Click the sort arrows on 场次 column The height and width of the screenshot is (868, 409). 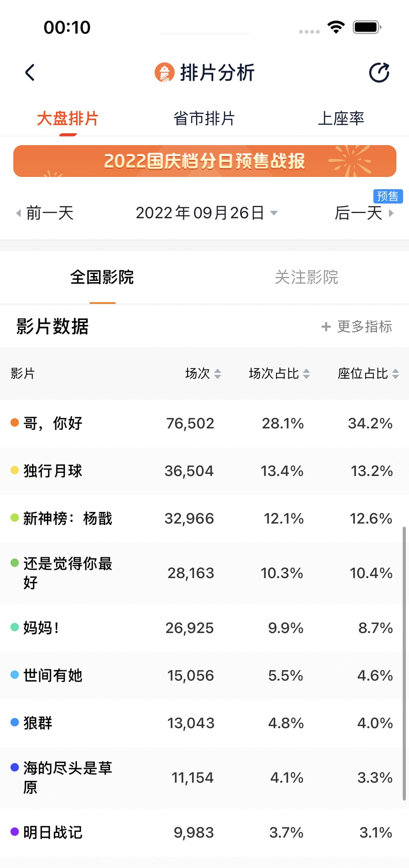(x=218, y=374)
